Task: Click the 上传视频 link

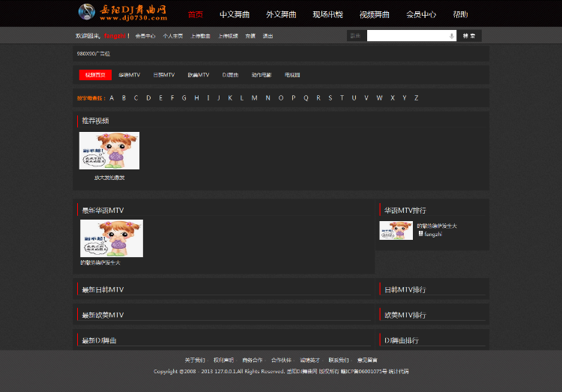Action: coord(228,36)
